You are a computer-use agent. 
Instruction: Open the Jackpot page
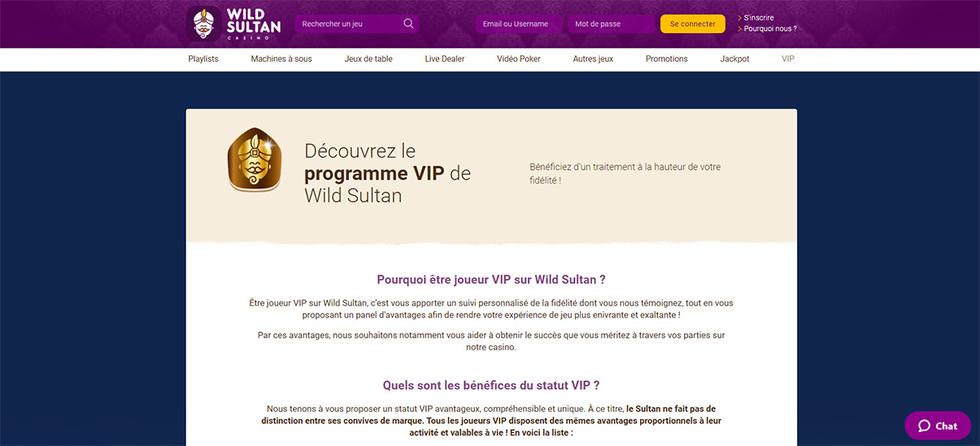pyautogui.click(x=735, y=58)
